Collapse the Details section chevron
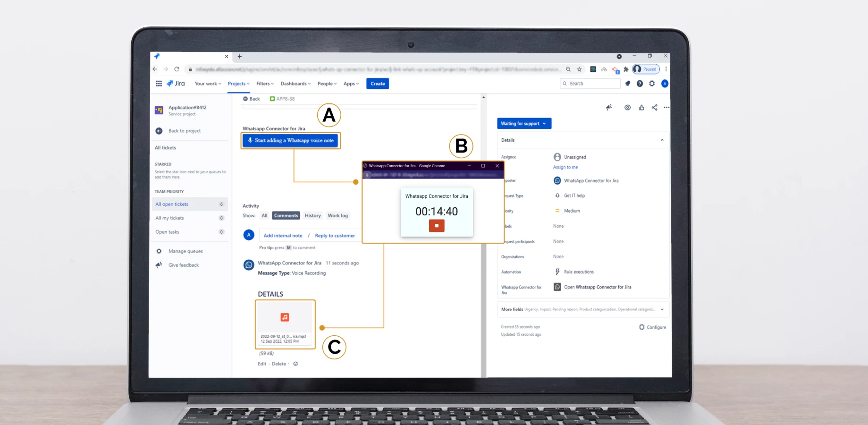The image size is (868, 425). [662, 140]
